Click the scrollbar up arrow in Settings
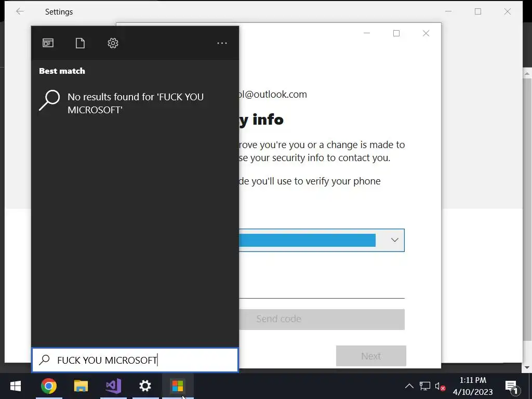The height and width of the screenshot is (399, 532). [527, 73]
